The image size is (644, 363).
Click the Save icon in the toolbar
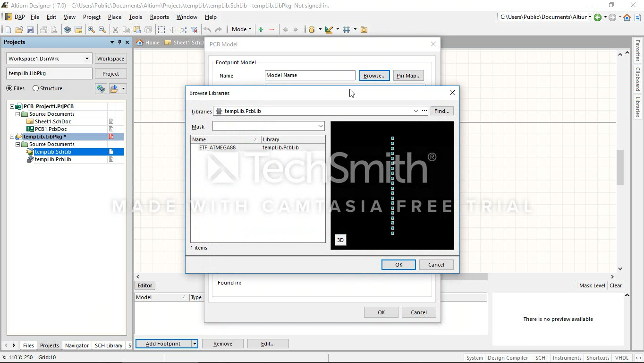30,30
